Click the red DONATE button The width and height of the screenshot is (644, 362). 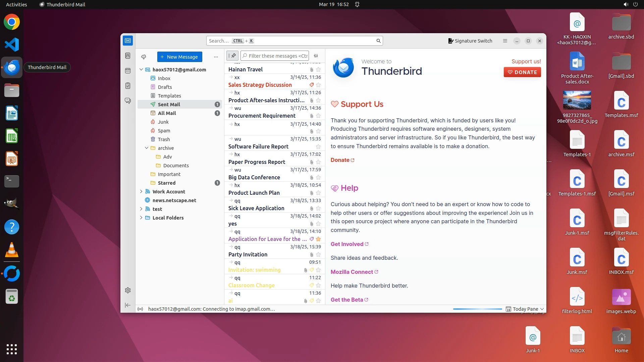click(522, 72)
